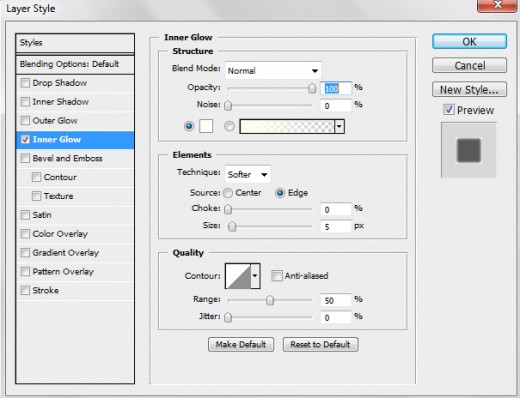The image size is (520, 398).
Task: Toggle the Anti-aliased checkbox
Action: pos(277,276)
